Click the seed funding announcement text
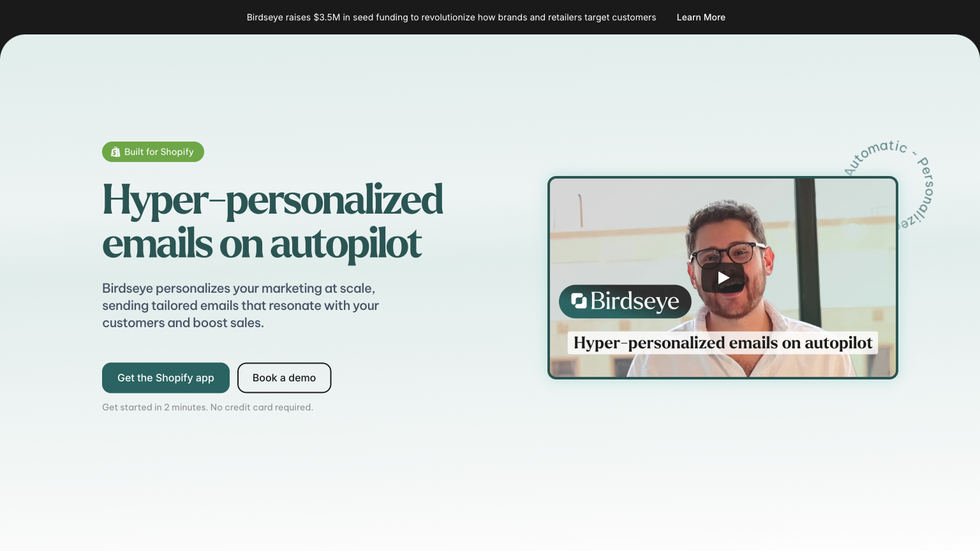Image resolution: width=980 pixels, height=551 pixels. (x=451, y=17)
